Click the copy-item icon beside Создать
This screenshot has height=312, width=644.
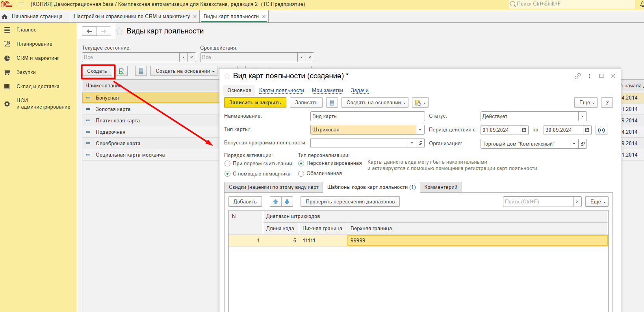[x=122, y=71]
